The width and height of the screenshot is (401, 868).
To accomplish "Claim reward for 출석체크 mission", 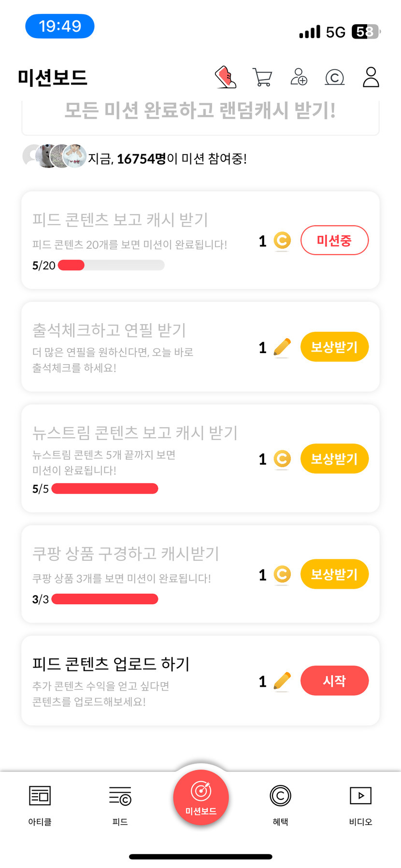I will pyautogui.click(x=334, y=347).
